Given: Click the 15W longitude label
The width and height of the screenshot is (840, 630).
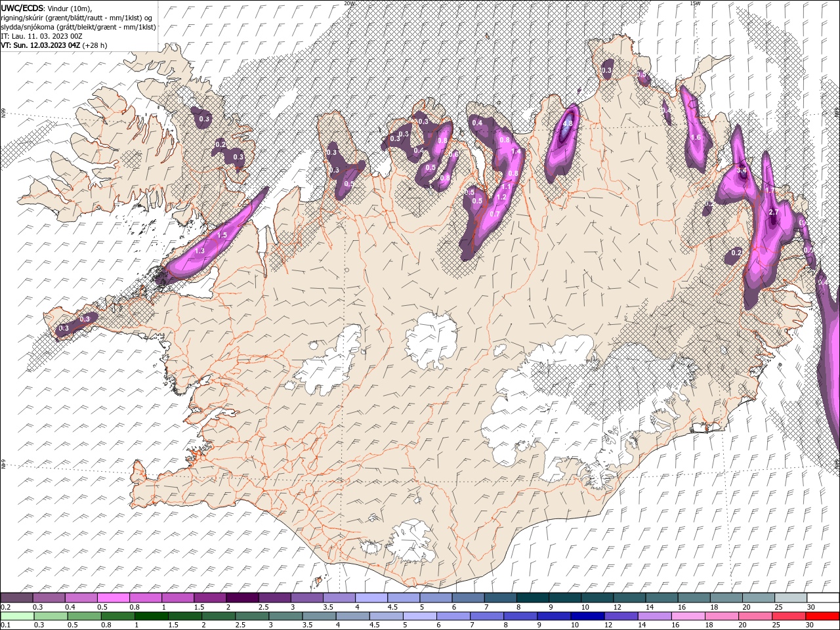Looking at the screenshot, I should 695,3.
